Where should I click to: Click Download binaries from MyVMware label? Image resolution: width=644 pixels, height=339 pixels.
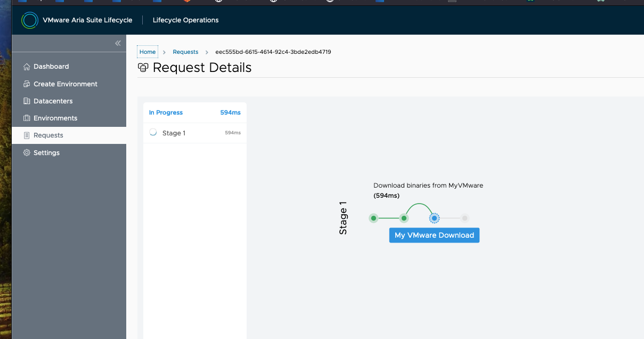coord(428,185)
